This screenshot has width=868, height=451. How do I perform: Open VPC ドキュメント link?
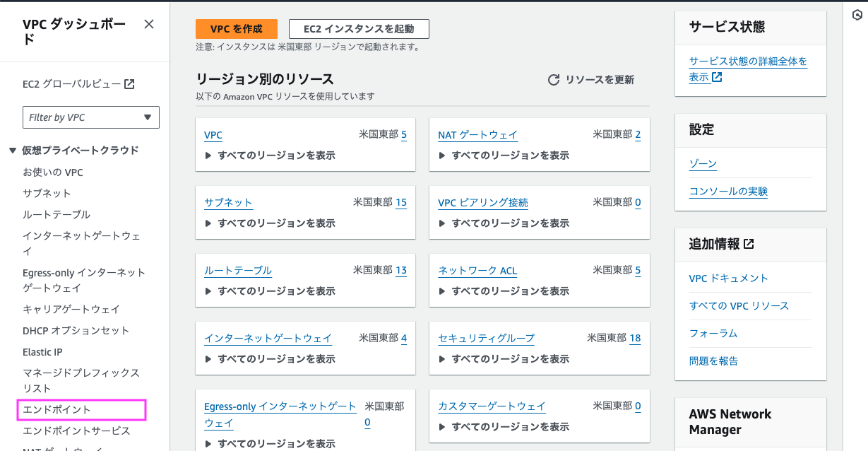click(x=728, y=278)
